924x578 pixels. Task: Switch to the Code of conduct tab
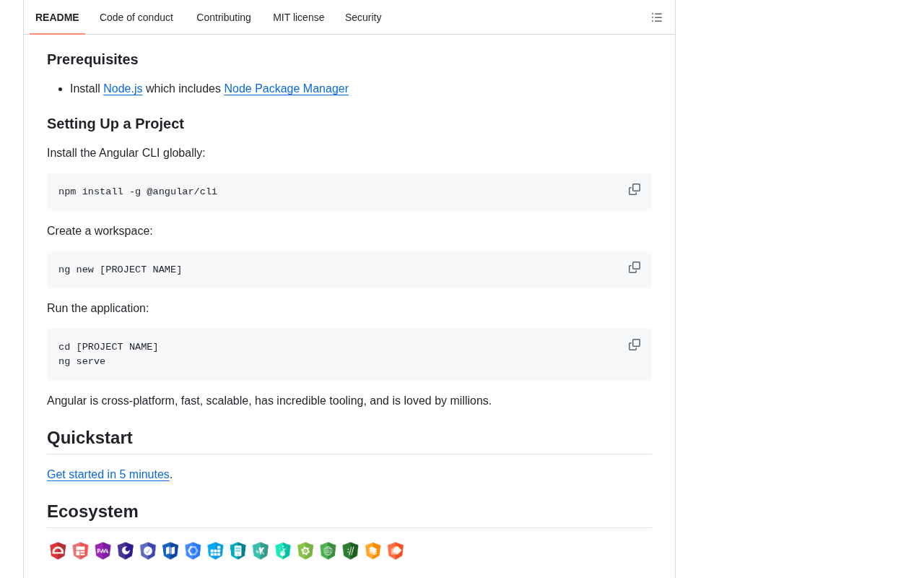click(x=136, y=17)
